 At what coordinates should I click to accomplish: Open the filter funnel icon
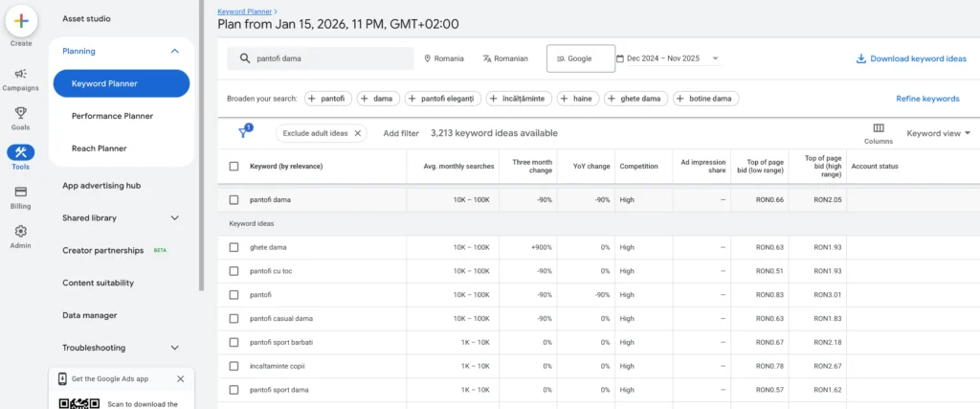[x=243, y=132]
